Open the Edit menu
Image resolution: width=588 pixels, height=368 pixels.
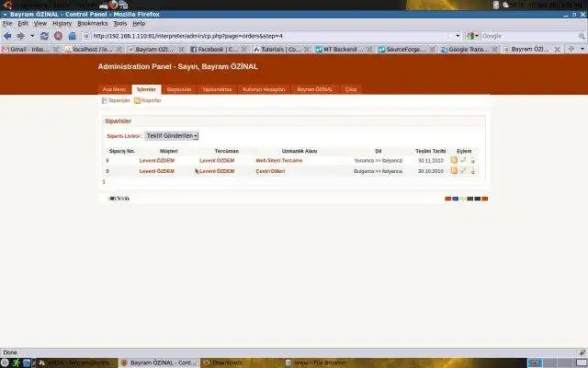(x=23, y=23)
